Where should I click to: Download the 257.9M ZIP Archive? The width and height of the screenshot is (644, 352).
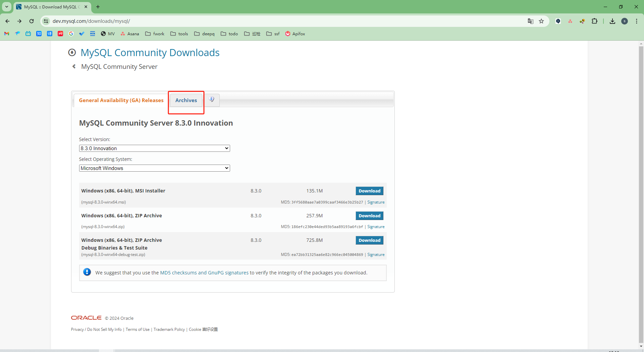click(x=369, y=216)
